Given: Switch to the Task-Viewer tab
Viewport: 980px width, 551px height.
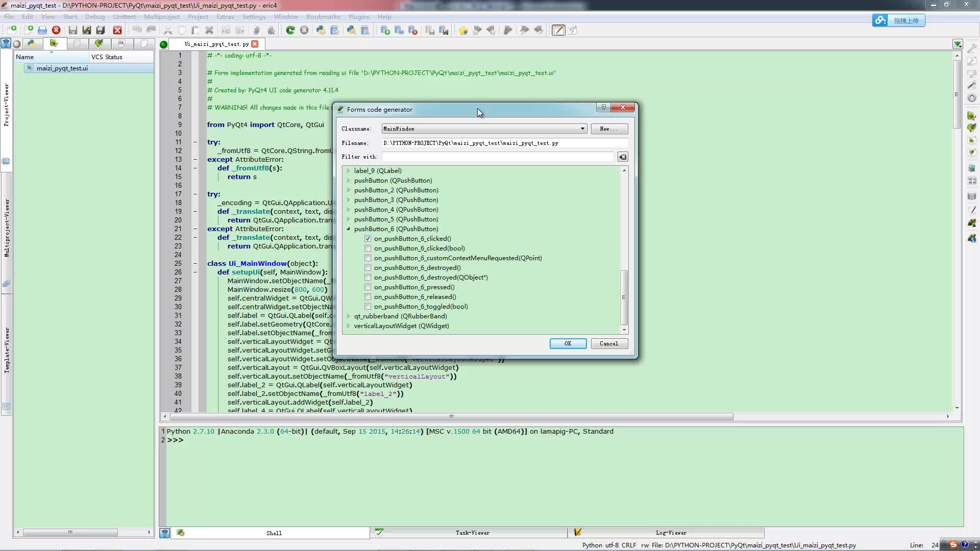Looking at the screenshot, I should point(472,533).
